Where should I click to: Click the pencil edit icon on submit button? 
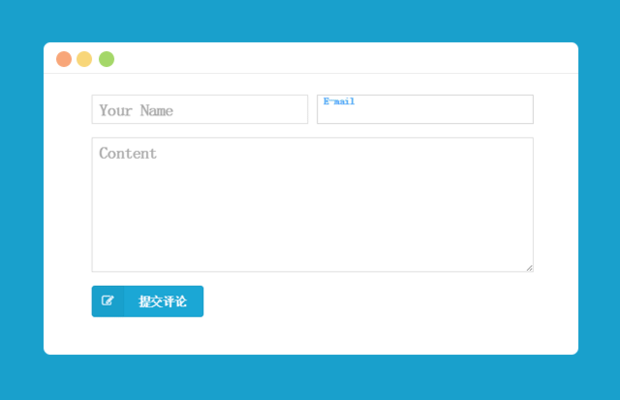pos(108,301)
